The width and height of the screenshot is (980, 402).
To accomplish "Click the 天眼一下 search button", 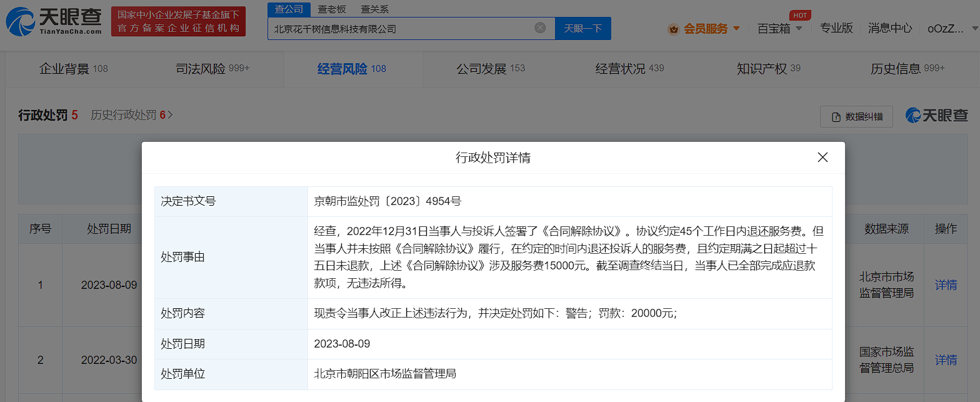I will (582, 28).
